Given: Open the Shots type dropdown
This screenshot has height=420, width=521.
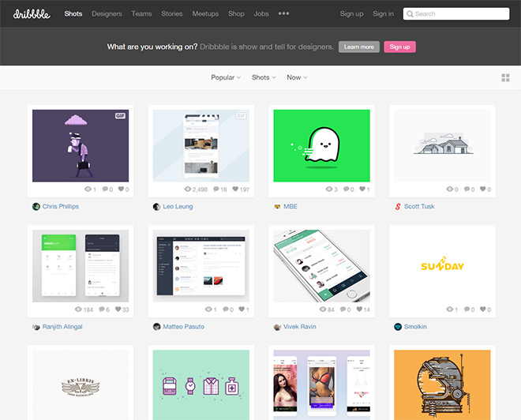Looking at the screenshot, I should pos(264,77).
